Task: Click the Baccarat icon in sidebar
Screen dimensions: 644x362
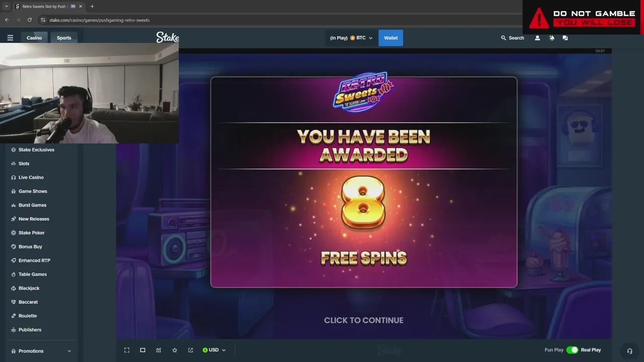Action: click(x=14, y=302)
